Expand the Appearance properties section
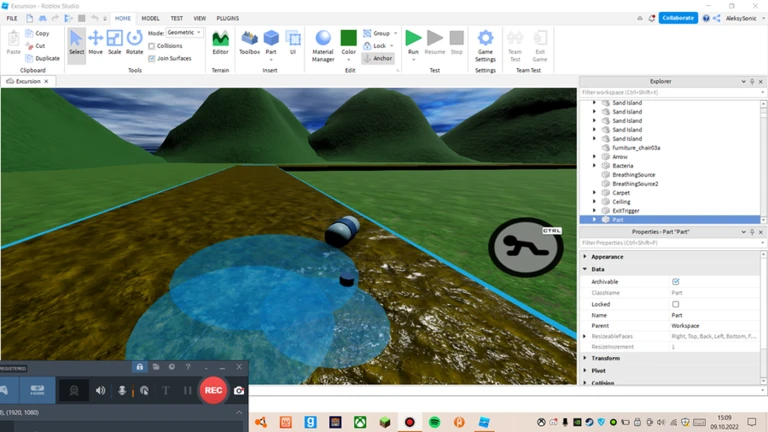Image resolution: width=768 pixels, height=432 pixels. coord(585,257)
